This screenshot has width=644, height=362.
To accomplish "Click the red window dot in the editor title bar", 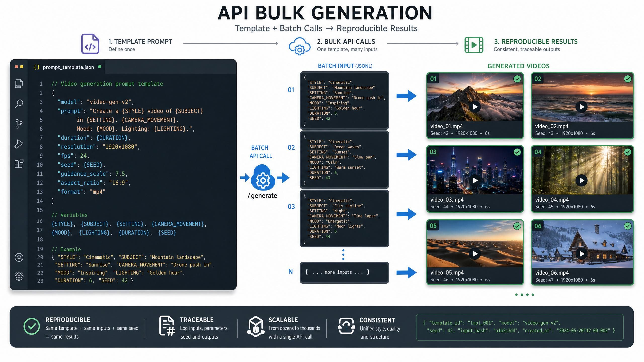I will coord(16,67).
